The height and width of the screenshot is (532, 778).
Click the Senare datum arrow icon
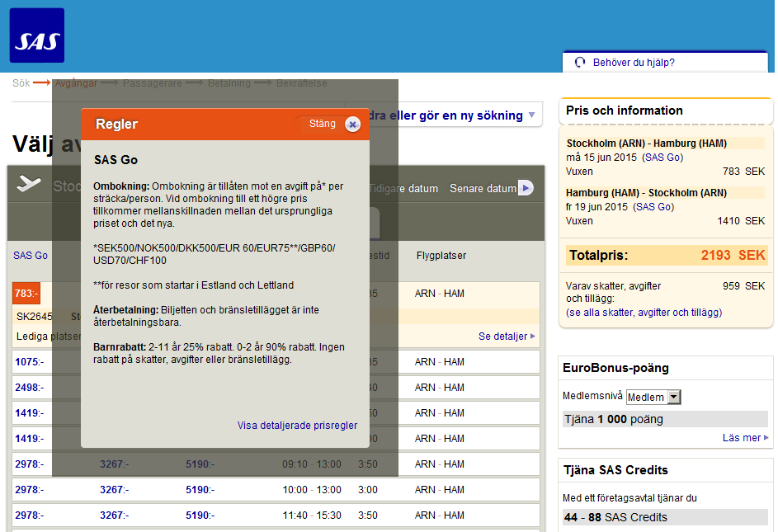click(x=526, y=188)
